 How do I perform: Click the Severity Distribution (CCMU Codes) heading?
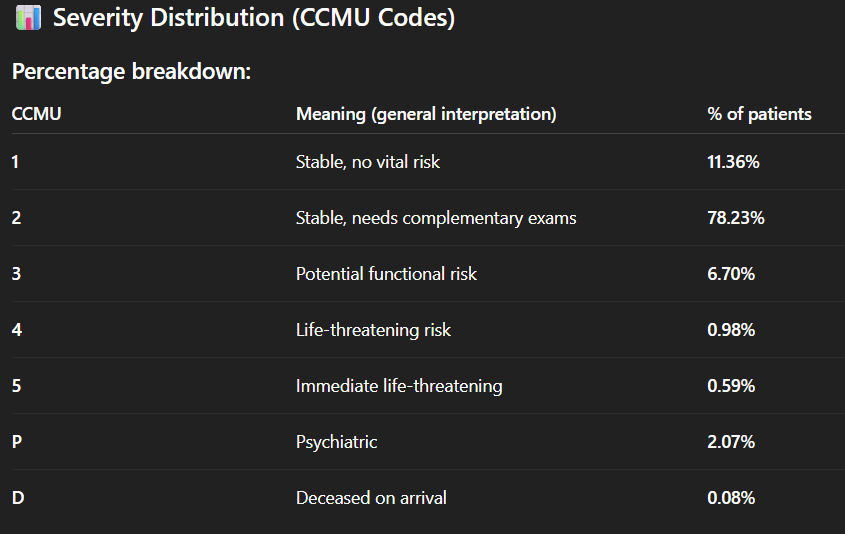pyautogui.click(x=254, y=18)
